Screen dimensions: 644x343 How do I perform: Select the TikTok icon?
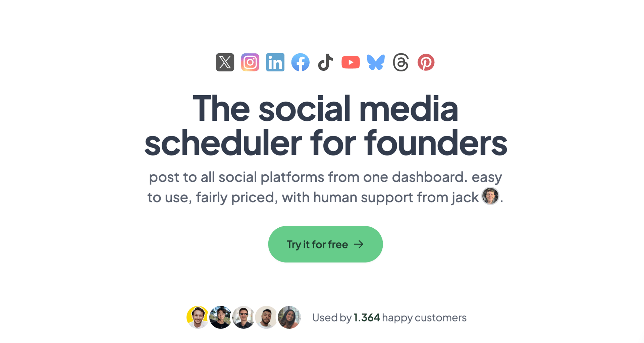tap(325, 62)
